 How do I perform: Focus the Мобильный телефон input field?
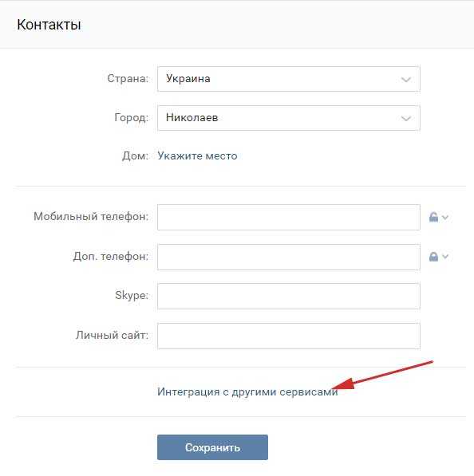tap(289, 217)
